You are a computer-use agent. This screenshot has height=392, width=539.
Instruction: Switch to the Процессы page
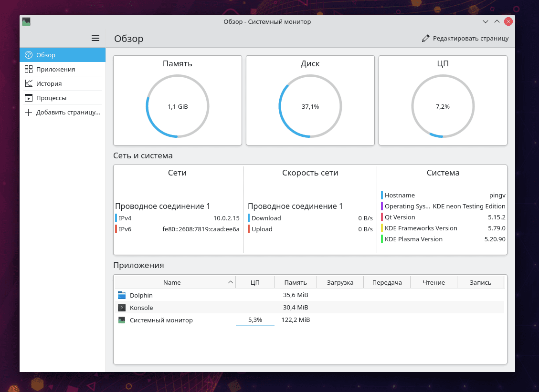click(x=51, y=98)
